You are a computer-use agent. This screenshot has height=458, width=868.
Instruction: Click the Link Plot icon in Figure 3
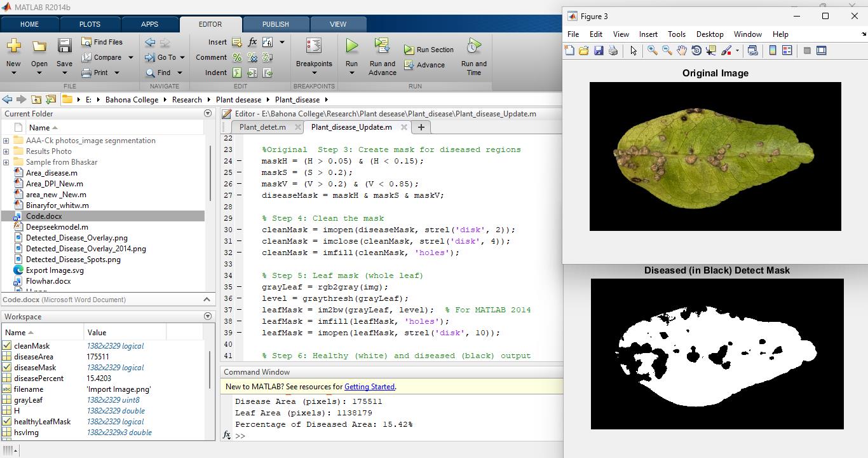[753, 50]
